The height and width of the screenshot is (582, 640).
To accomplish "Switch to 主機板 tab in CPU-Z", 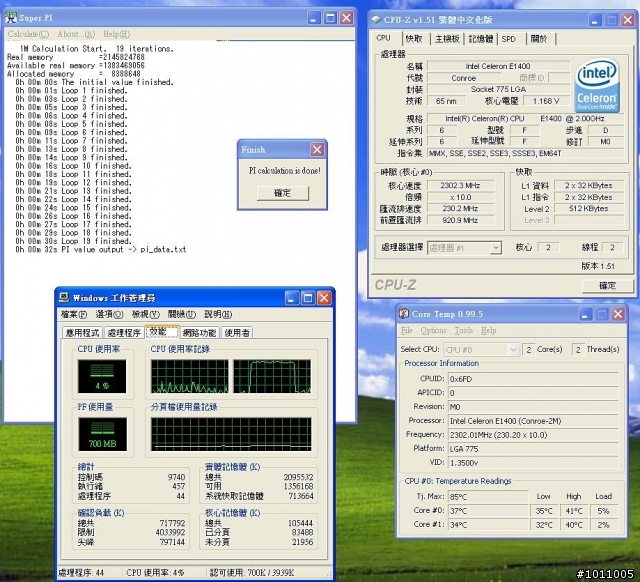I will (x=447, y=39).
